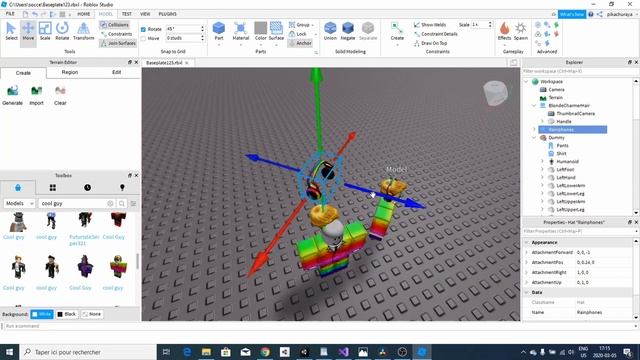Switch to the VIEW ribbon tab
The width and height of the screenshot is (640, 360).
coord(145,14)
